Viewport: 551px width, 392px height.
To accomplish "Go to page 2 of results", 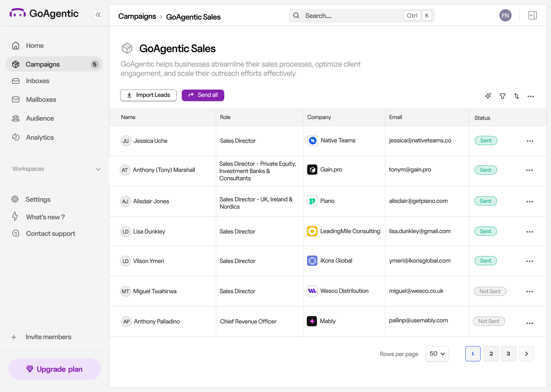I will tap(491, 354).
